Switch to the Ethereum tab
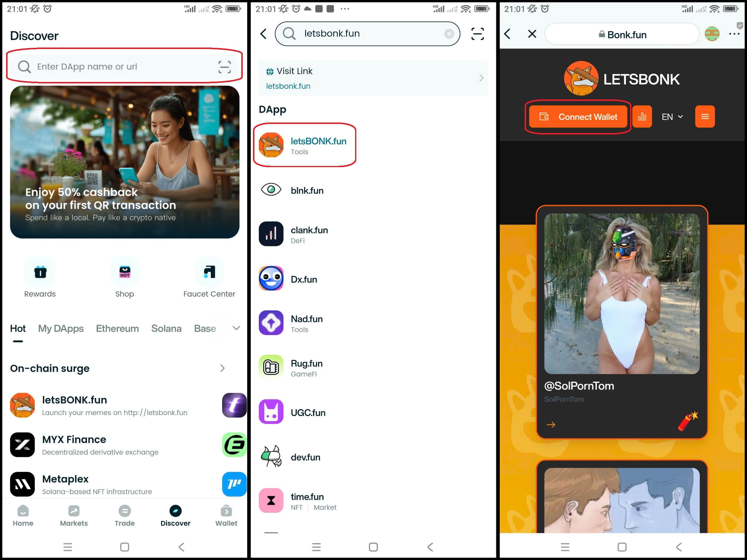The height and width of the screenshot is (560, 747). click(117, 328)
